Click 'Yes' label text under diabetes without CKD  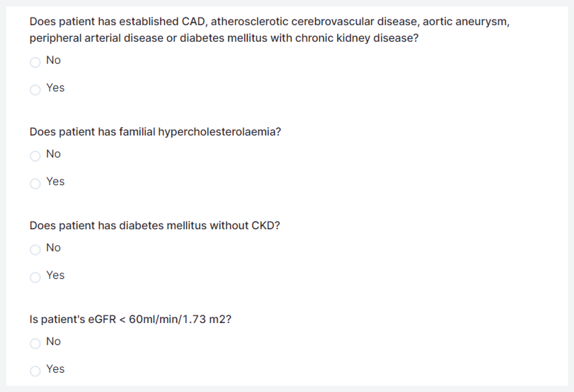55,275
